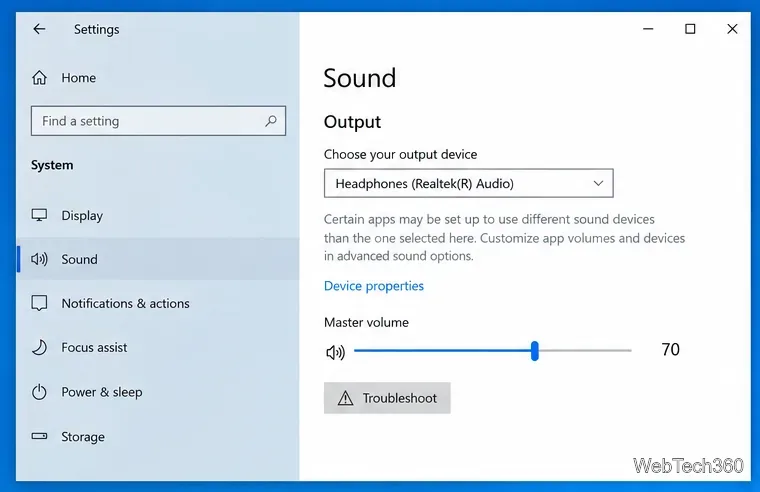Viewport: 760px width, 492px height.
Task: Go to Focus assist settings
Action: click(x=158, y=347)
